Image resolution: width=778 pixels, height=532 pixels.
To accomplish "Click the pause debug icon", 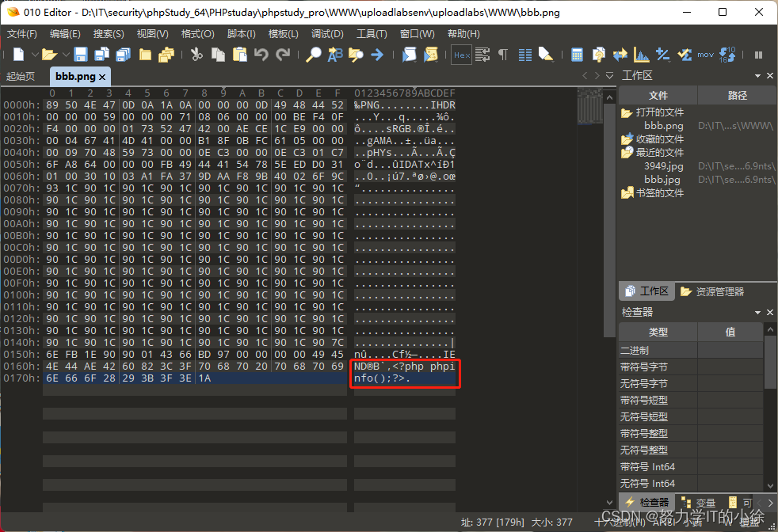I will (758, 55).
